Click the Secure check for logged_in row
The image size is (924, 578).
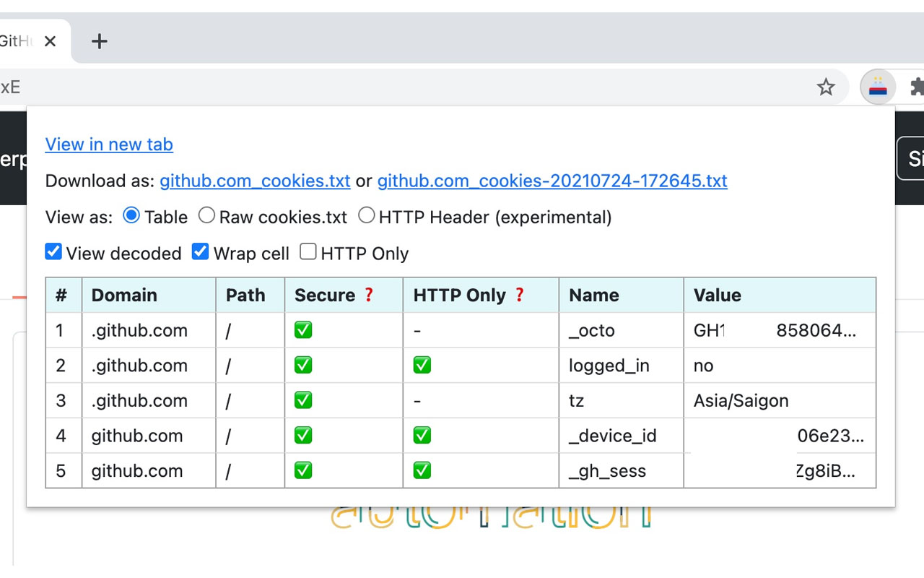[x=303, y=366]
